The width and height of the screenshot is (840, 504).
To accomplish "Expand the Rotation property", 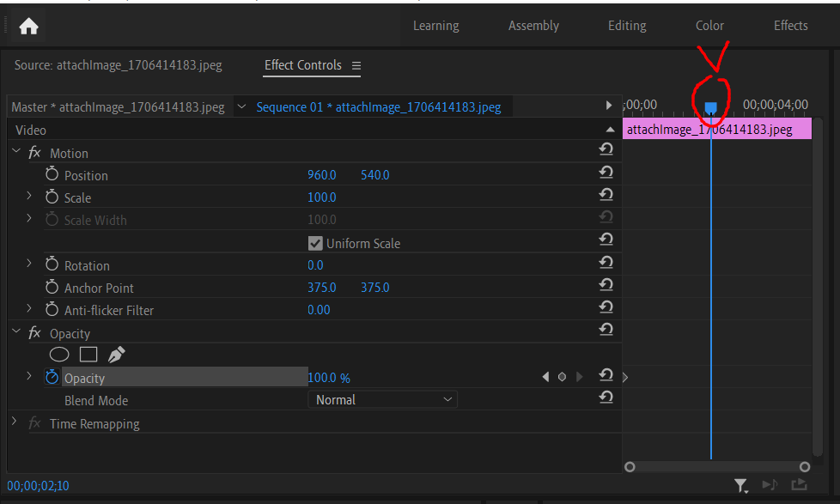I will (29, 264).
